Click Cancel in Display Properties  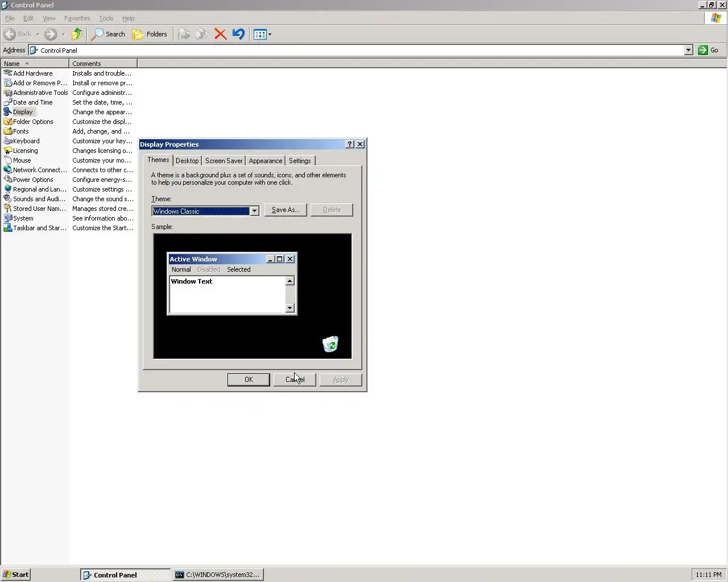[295, 380]
